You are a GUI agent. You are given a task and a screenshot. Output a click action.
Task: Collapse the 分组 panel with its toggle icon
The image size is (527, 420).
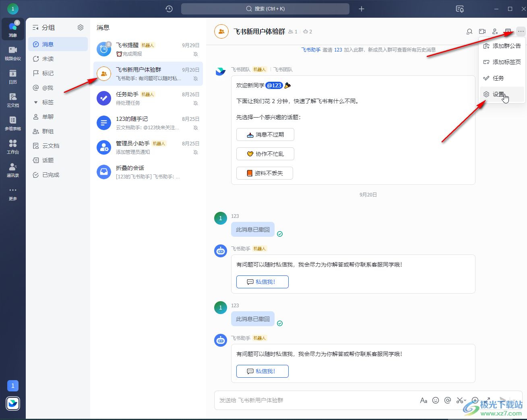coord(35,27)
